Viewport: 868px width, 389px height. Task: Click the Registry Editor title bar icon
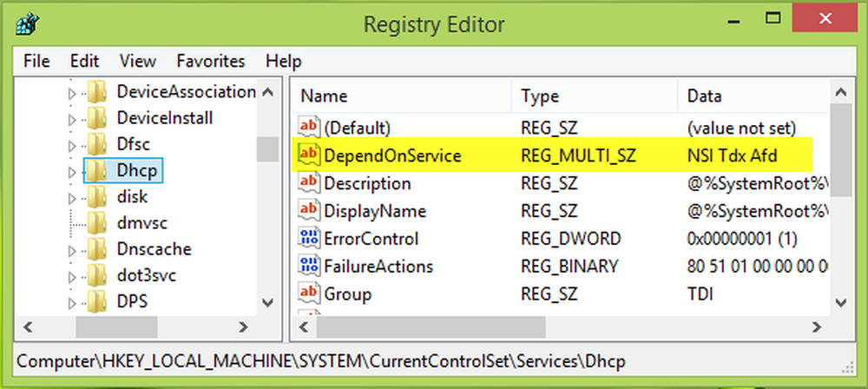point(25,24)
